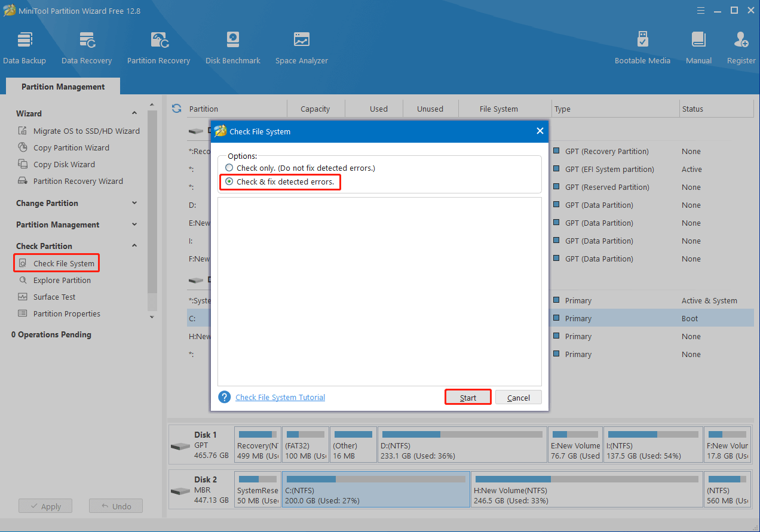Launch Data Recovery from the toolbar
This screenshot has width=760, height=532.
[x=86, y=47]
